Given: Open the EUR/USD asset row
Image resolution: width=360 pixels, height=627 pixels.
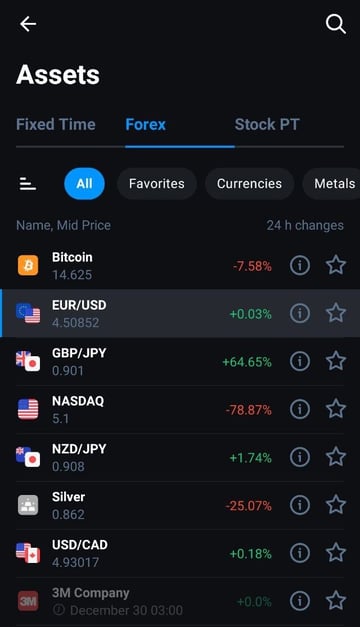Looking at the screenshot, I should [180, 313].
